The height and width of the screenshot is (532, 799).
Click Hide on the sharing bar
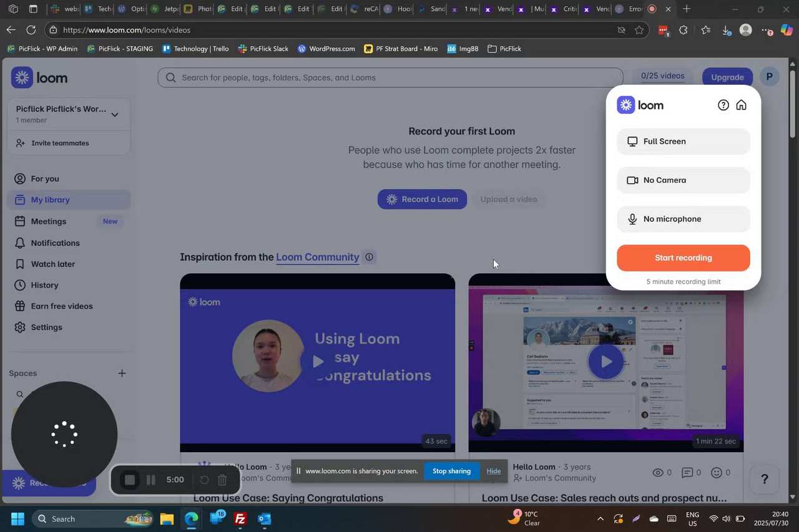click(494, 471)
